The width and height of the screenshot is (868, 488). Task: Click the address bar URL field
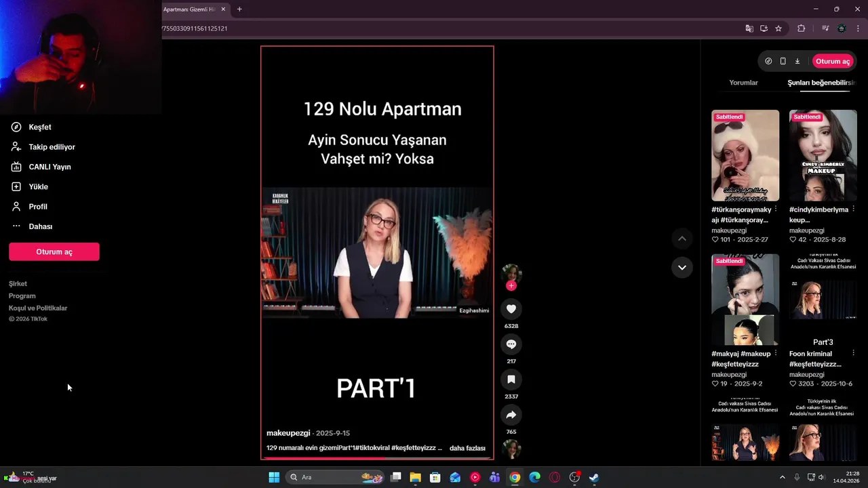[449, 28]
